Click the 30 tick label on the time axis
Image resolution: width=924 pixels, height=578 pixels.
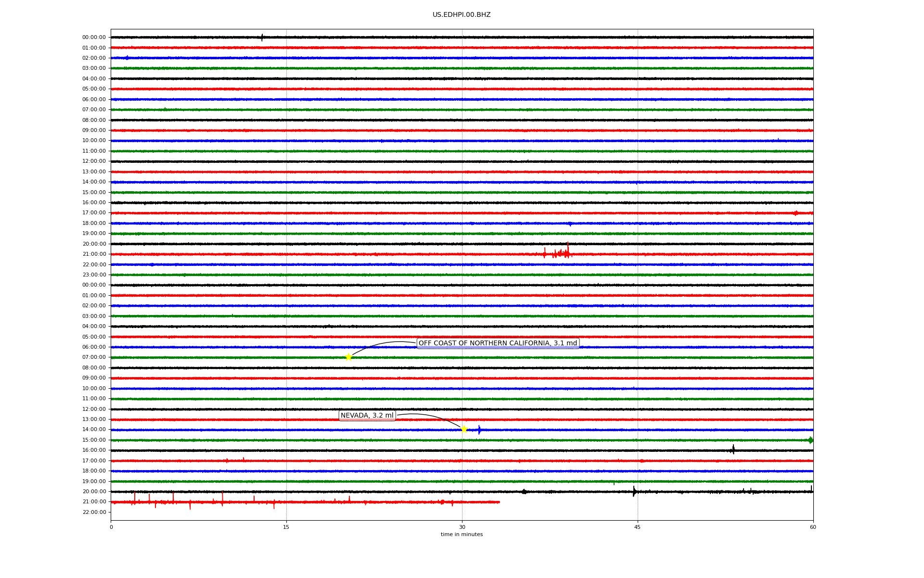[462, 527]
